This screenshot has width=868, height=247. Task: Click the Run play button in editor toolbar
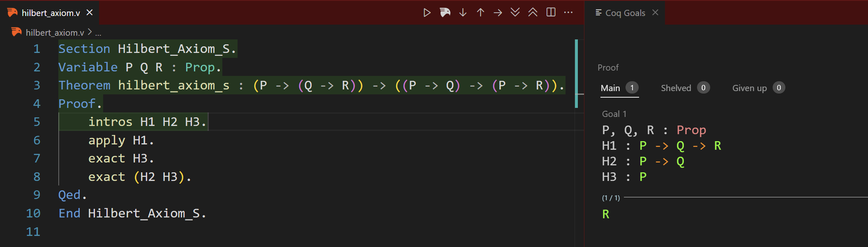427,13
